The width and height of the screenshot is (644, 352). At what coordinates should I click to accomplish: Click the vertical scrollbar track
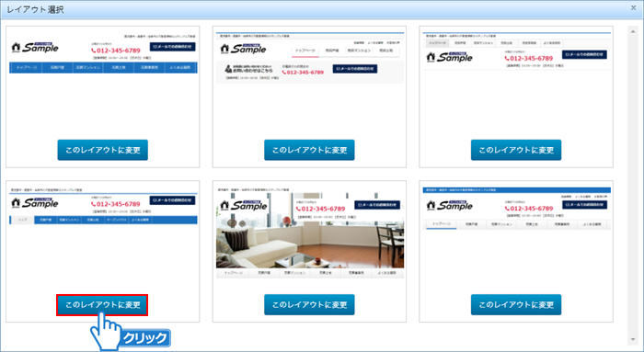point(633,185)
